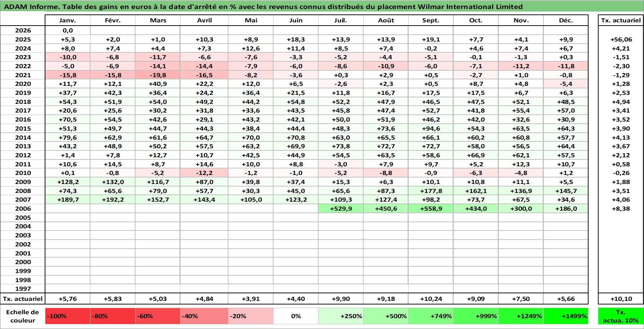Select the 'Avril' column header

[204, 21]
